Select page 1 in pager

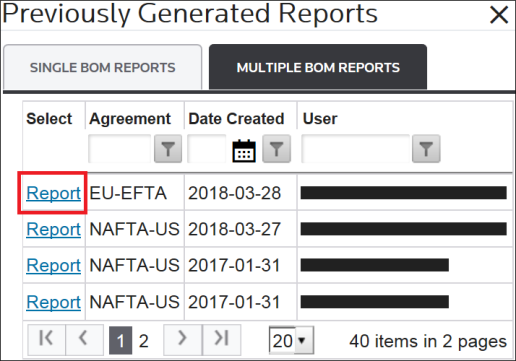click(120, 340)
